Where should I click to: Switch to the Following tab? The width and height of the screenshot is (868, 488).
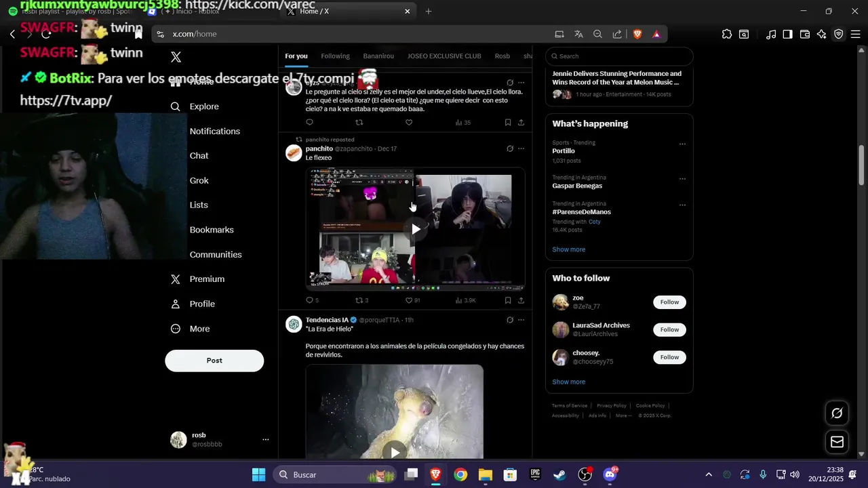(335, 56)
